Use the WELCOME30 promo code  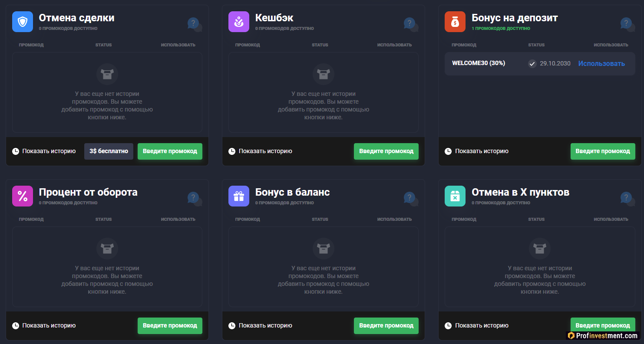click(601, 64)
